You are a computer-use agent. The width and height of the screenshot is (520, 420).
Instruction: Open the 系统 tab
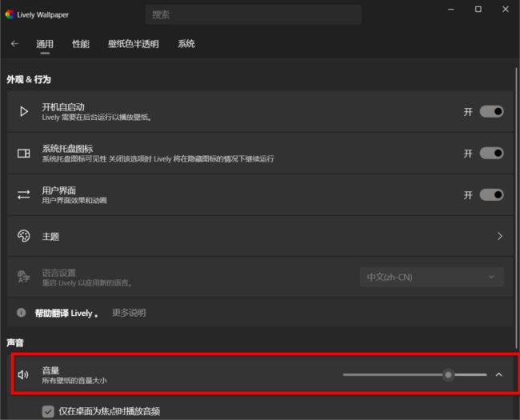(x=186, y=44)
